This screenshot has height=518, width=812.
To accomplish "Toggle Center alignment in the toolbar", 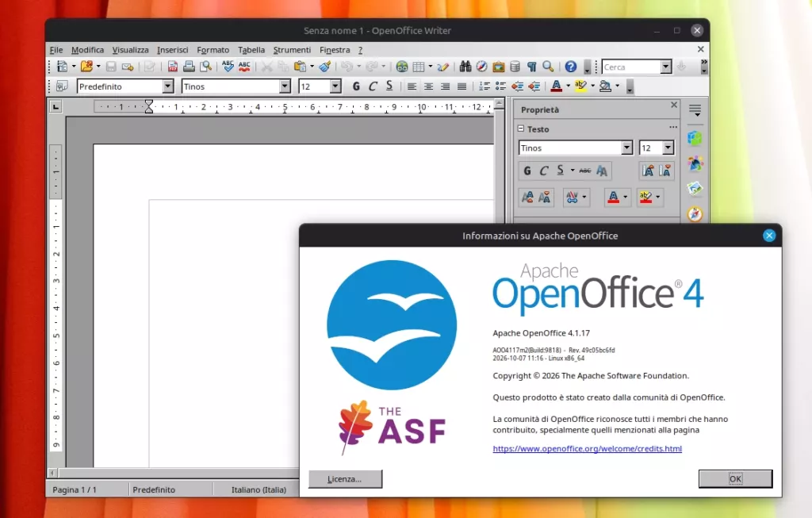I will pyautogui.click(x=428, y=86).
